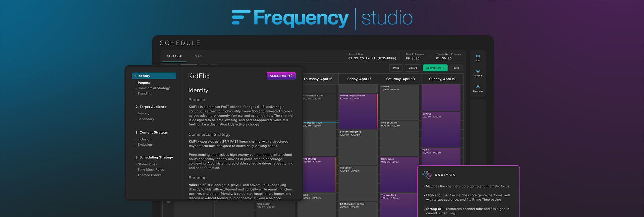644x217 pixels.
Task: Click the Branding heading in document
Action: click(x=198, y=178)
